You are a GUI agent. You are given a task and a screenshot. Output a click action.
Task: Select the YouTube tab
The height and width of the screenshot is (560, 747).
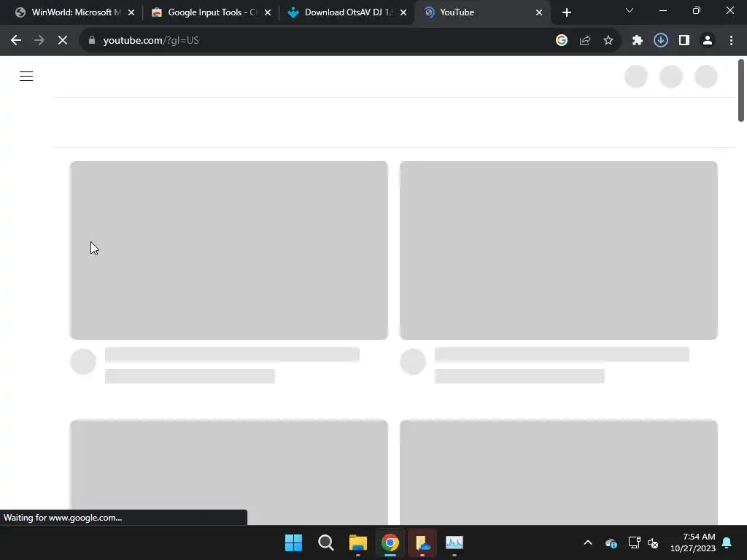pyautogui.click(x=481, y=12)
